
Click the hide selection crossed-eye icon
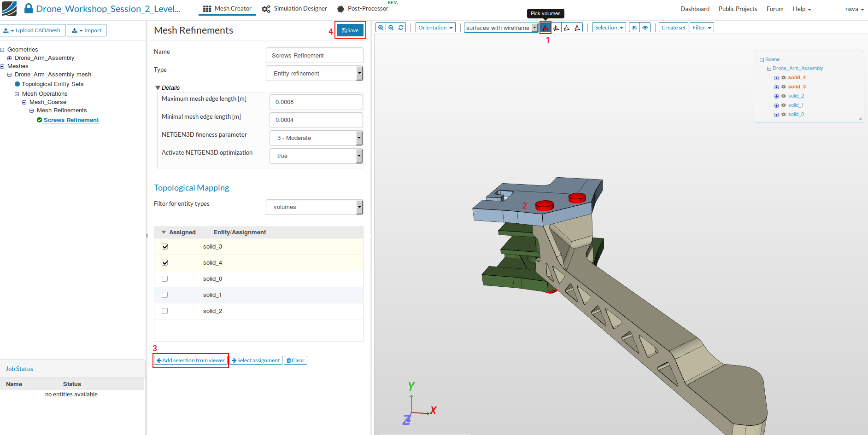[634, 28]
